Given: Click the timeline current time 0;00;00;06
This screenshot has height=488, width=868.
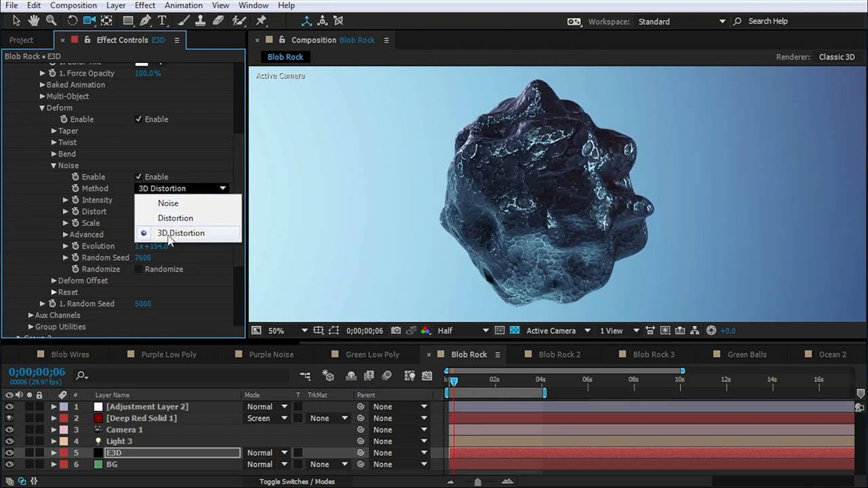Looking at the screenshot, I should point(37,372).
